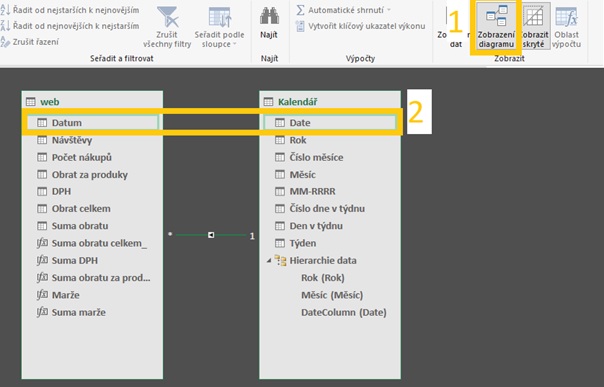This screenshot has height=387, width=604.
Task: Select Měsíc column in Kalendář
Action: pyautogui.click(x=330, y=174)
